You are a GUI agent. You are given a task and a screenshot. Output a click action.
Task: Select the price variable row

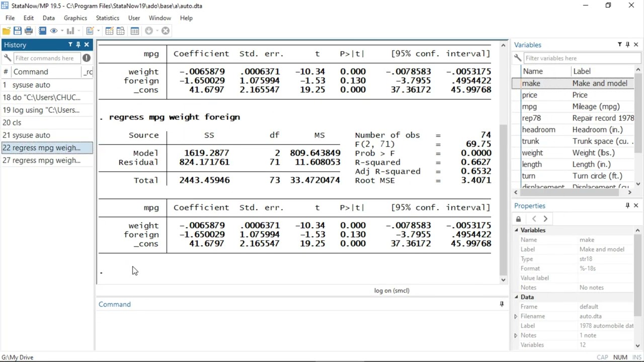click(573, 95)
